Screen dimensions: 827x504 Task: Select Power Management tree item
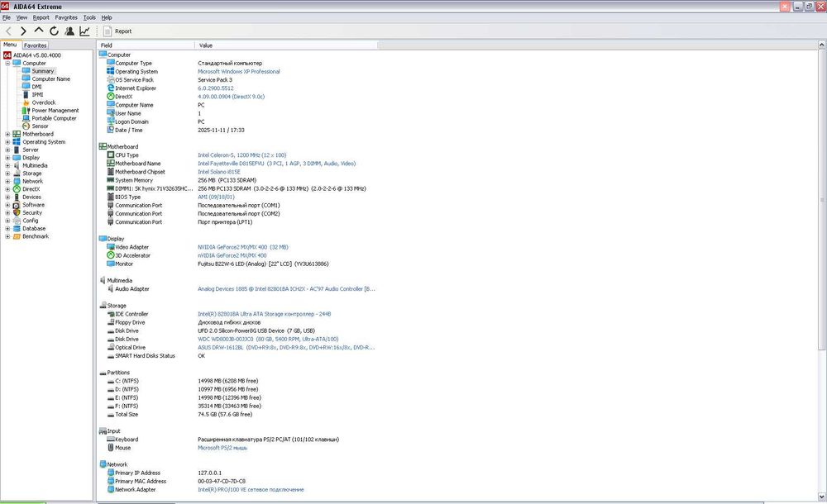point(55,111)
